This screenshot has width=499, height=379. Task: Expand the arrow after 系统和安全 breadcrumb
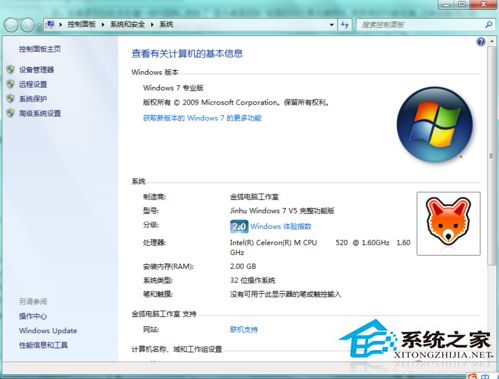[152, 24]
